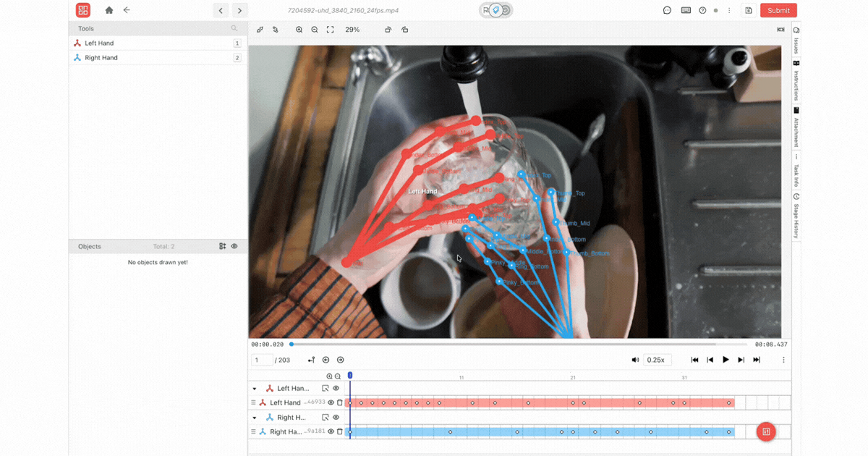Image resolution: width=868 pixels, height=456 pixels.
Task: Collapse the Left Hand timeline group
Action: point(255,389)
